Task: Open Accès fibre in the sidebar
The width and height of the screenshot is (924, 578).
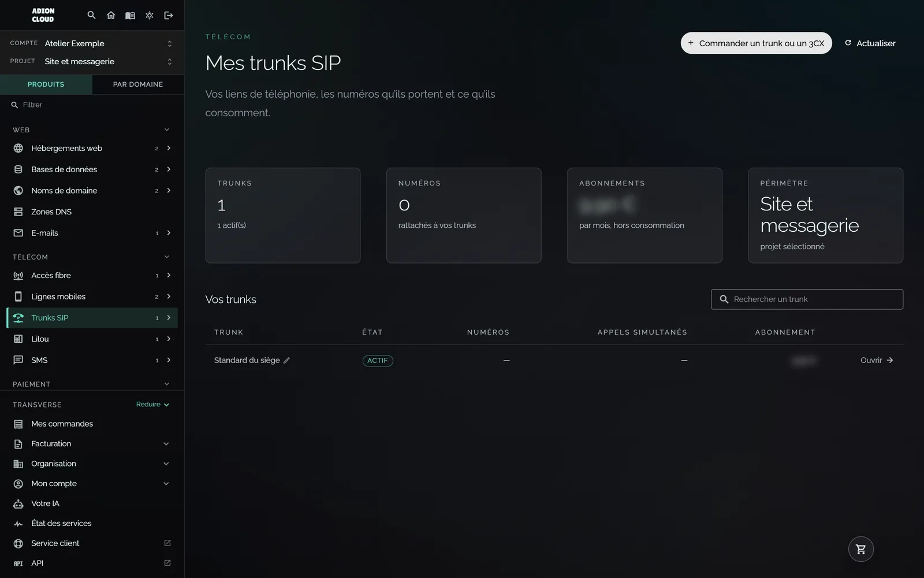Action: coord(92,275)
